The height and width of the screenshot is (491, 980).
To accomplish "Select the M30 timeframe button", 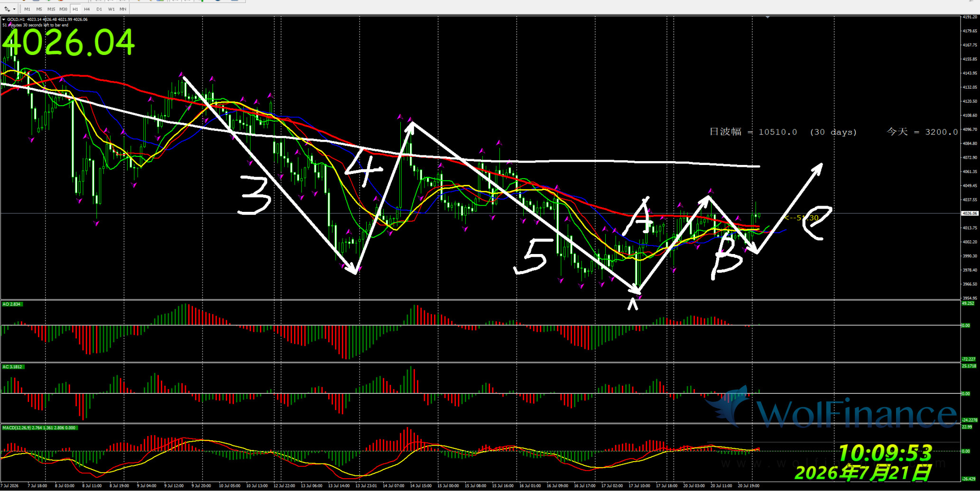I will [63, 9].
